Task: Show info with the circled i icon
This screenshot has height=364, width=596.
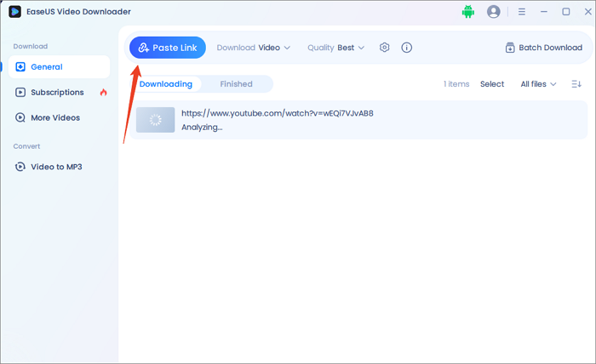Action: coord(407,48)
